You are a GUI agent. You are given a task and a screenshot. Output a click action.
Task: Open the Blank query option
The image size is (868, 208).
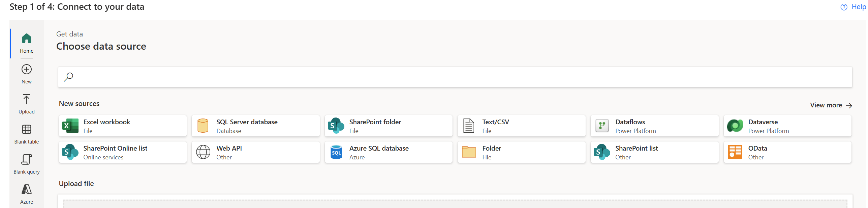click(27, 164)
